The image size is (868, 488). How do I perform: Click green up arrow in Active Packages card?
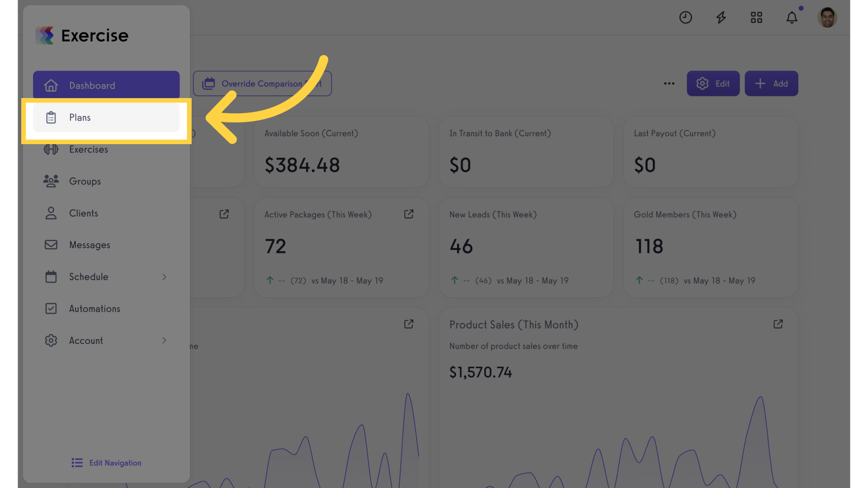[x=270, y=281]
